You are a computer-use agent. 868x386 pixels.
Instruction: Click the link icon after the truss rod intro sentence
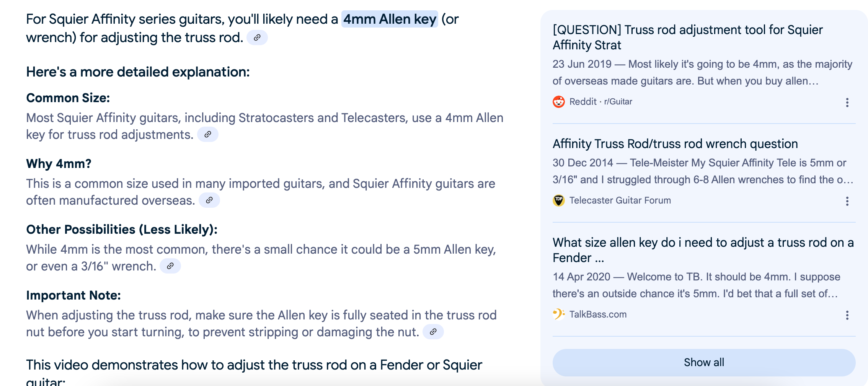coord(257,37)
